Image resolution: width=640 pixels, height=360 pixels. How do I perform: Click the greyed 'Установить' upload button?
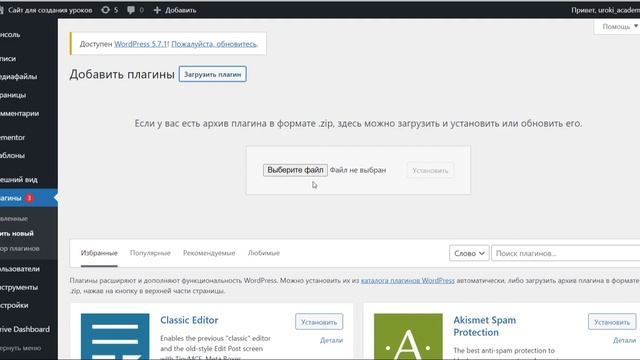coord(430,170)
